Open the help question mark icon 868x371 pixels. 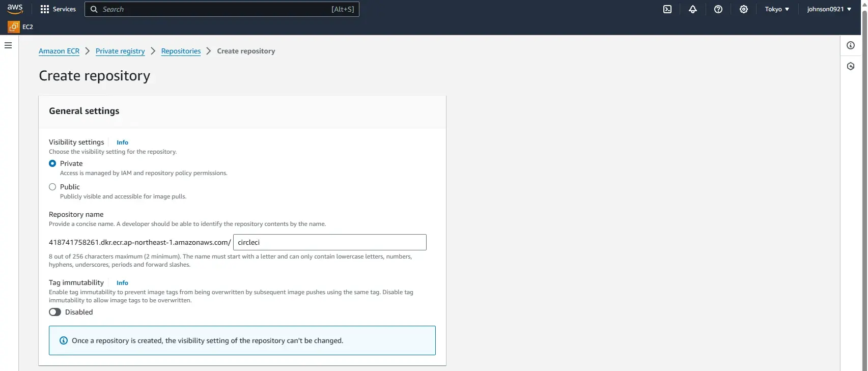pyautogui.click(x=718, y=9)
